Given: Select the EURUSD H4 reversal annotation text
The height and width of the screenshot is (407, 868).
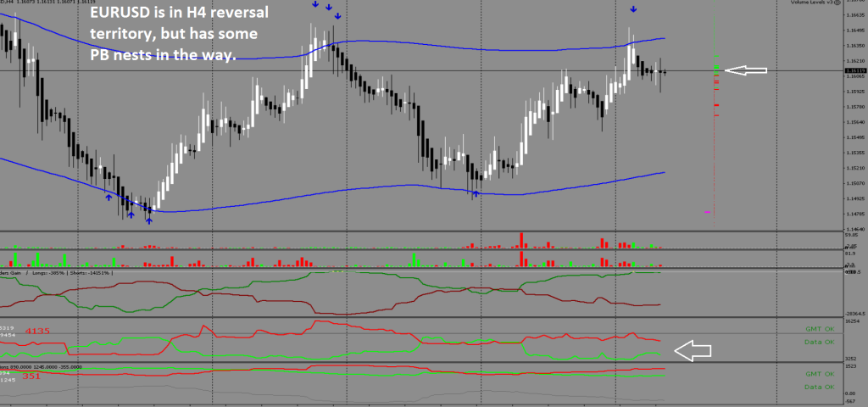Looking at the screenshot, I should click(174, 36).
